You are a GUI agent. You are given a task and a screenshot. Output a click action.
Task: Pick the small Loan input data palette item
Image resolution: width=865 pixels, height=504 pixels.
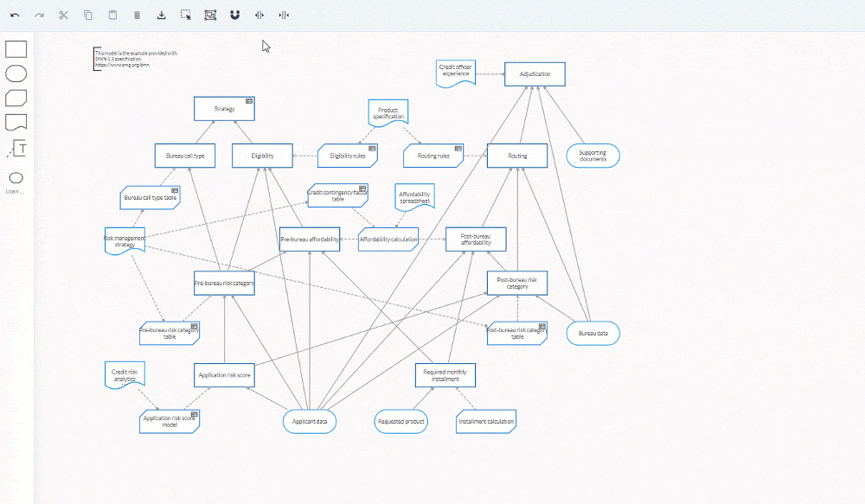[x=16, y=178]
